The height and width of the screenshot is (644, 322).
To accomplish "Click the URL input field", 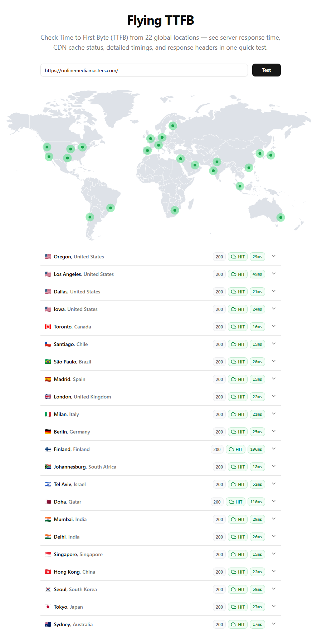I will coord(144,70).
